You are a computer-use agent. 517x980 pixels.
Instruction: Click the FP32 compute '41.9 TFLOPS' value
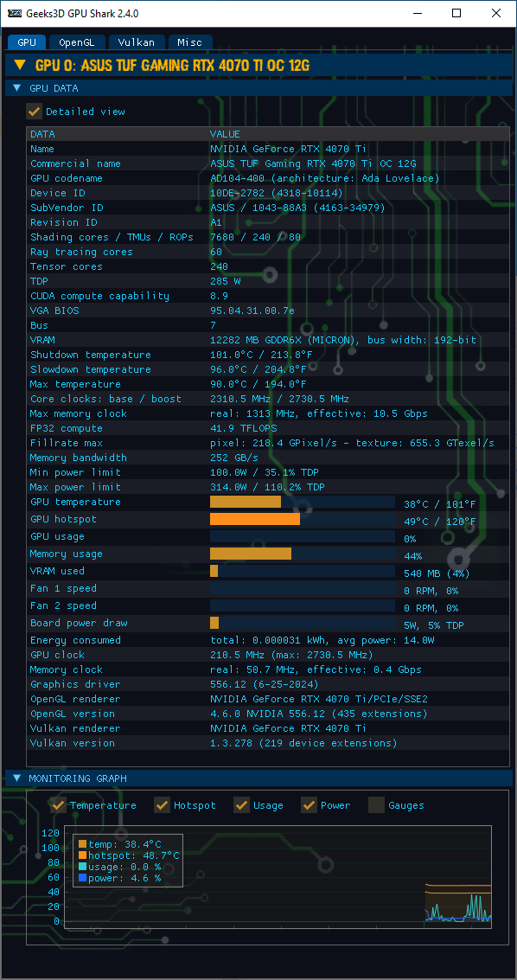[x=244, y=428]
